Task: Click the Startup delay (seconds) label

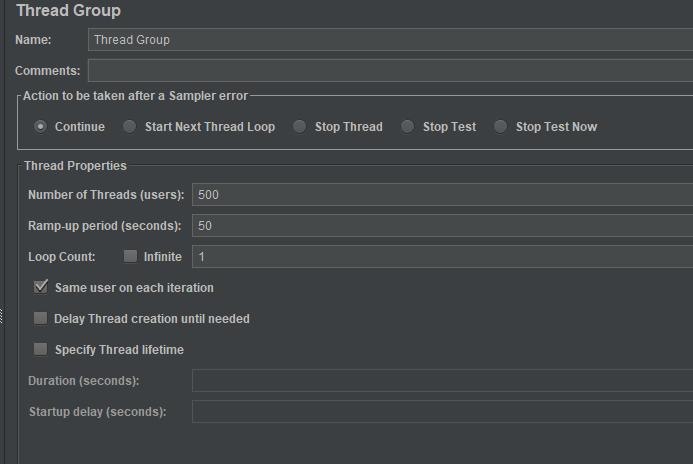Action: coord(97,411)
